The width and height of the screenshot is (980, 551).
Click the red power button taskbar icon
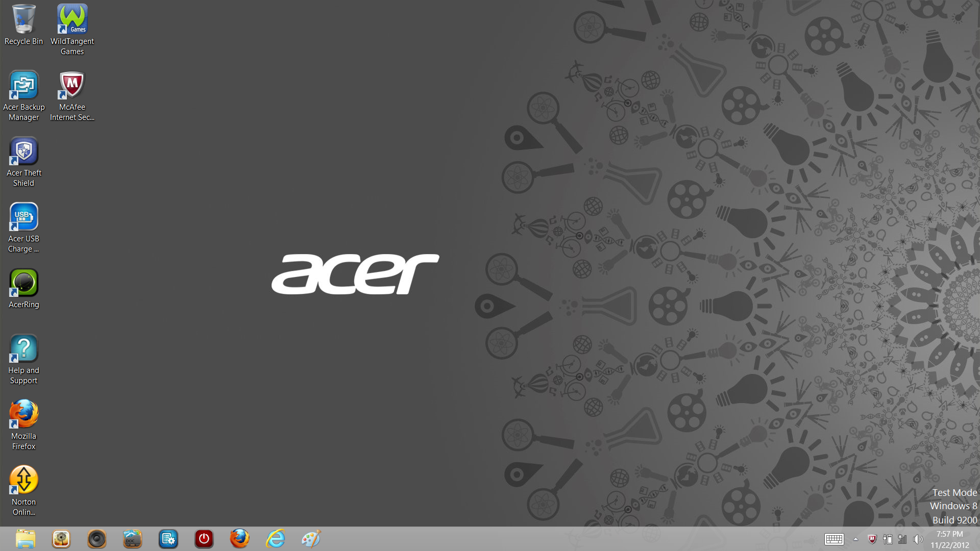[204, 539]
